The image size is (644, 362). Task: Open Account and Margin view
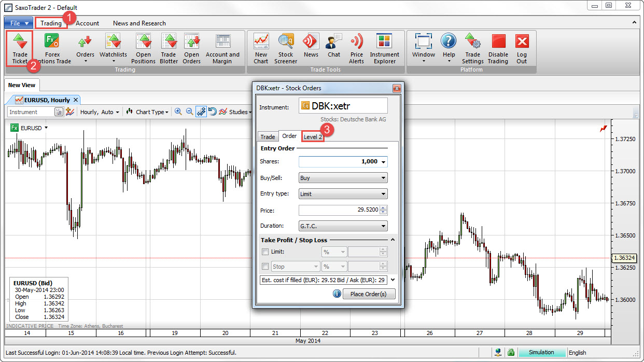[x=222, y=48]
